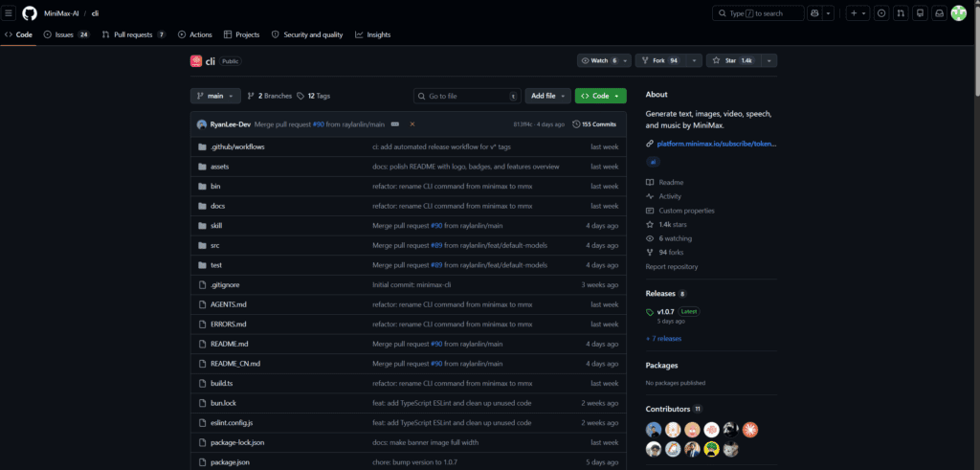Viewport: 980px width, 470px height.
Task: Open the + 7 releases link
Action: click(x=664, y=339)
